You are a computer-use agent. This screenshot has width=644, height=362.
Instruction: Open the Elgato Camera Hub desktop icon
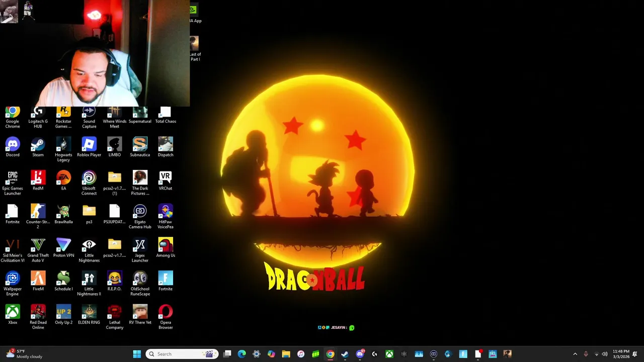coord(140,217)
